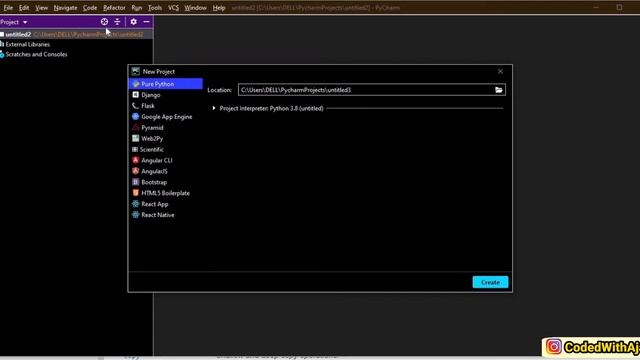The image size is (640, 360).
Task: Select Scientific project type
Action: pyautogui.click(x=165, y=149)
